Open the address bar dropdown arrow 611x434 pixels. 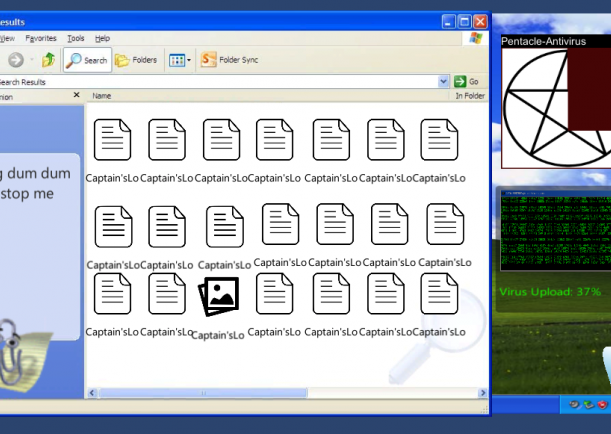(444, 81)
